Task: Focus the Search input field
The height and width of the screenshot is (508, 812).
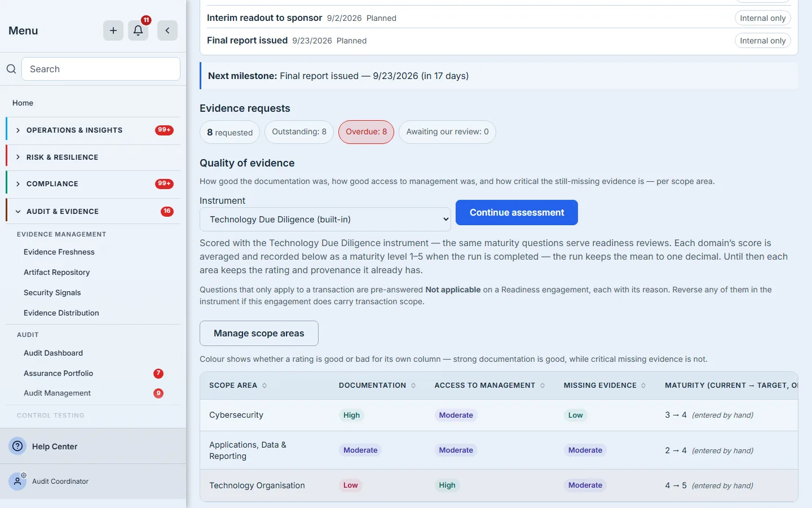Action: coord(101,69)
